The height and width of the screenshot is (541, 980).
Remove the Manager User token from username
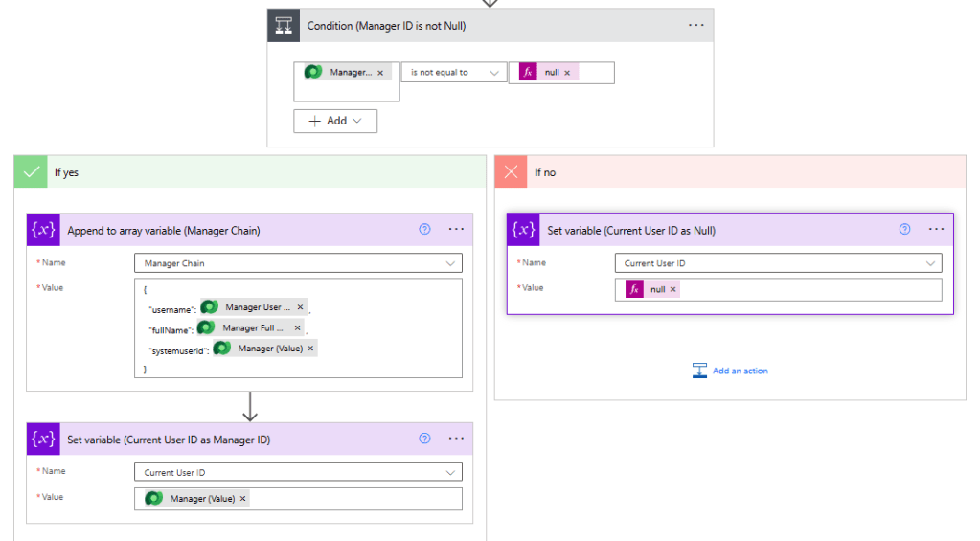point(300,307)
